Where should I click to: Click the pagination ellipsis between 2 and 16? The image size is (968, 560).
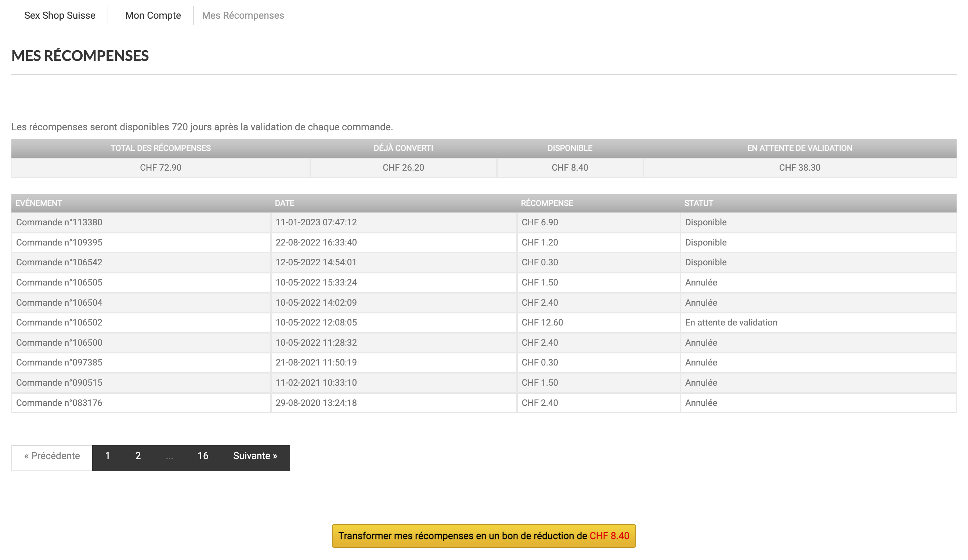point(169,456)
